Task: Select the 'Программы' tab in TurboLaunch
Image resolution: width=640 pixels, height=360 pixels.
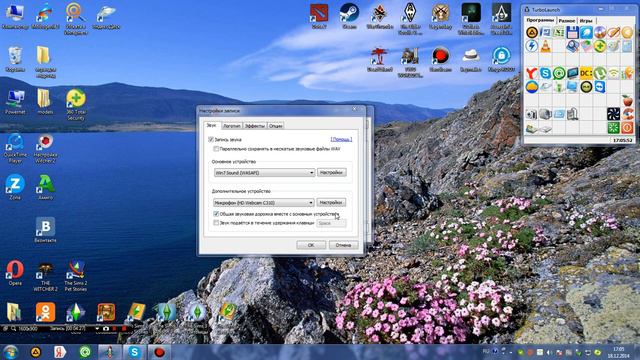Action: pyautogui.click(x=540, y=20)
